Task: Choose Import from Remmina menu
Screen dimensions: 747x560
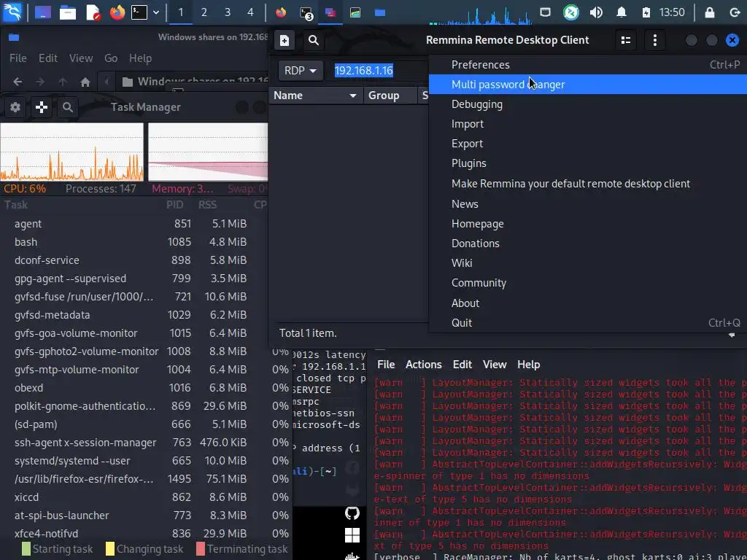Action: 588,124
